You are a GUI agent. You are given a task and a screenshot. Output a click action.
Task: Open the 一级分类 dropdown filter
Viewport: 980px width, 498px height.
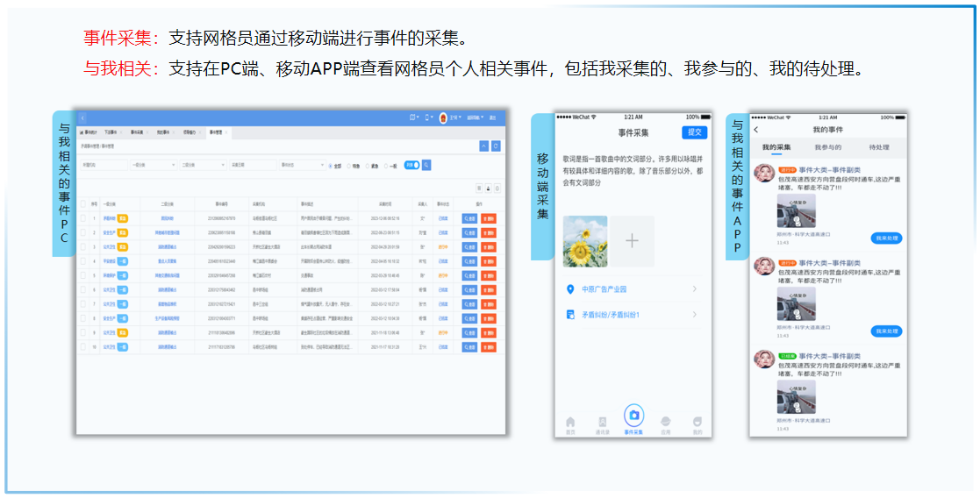(154, 164)
